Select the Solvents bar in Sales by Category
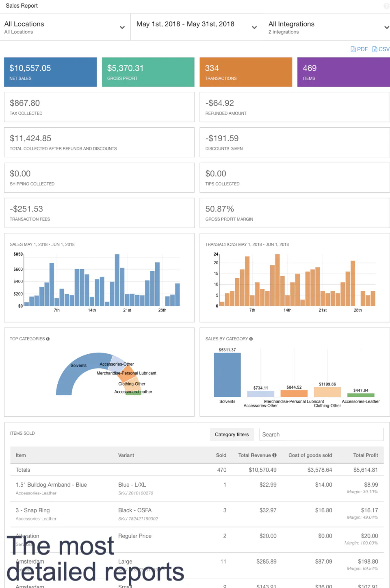The width and height of the screenshot is (390, 588). tap(227, 374)
